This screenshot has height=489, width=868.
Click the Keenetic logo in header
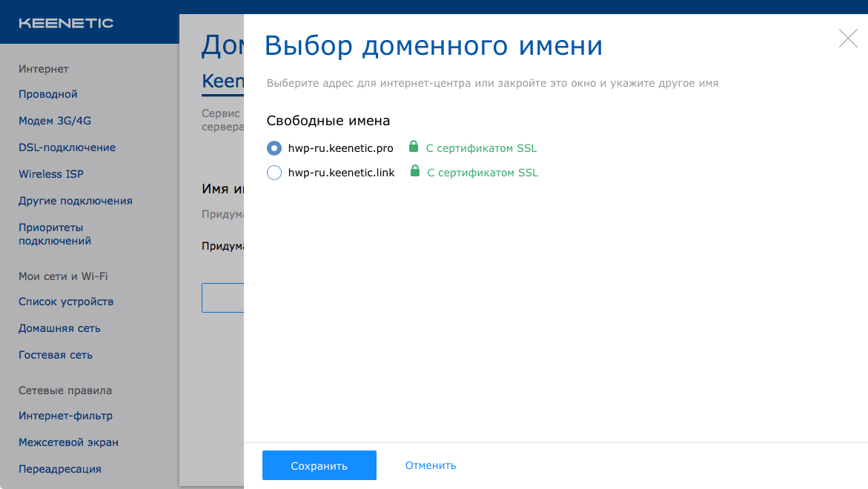click(x=66, y=23)
